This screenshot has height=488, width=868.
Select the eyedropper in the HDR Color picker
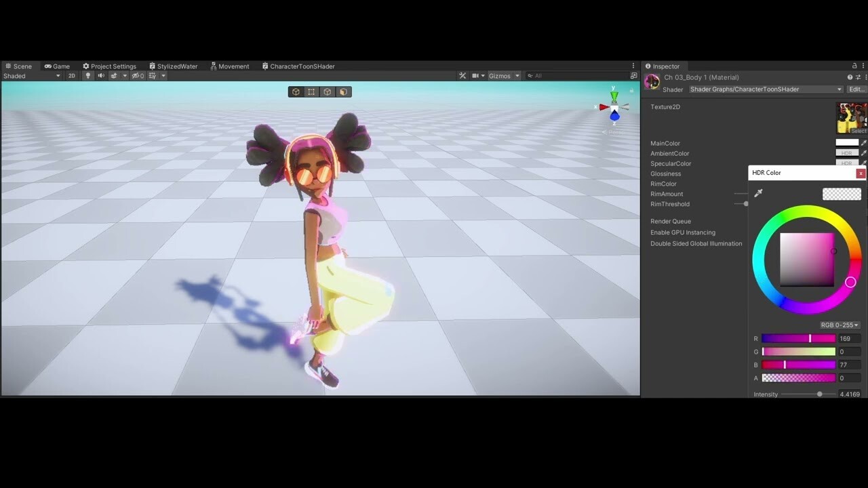(x=759, y=193)
